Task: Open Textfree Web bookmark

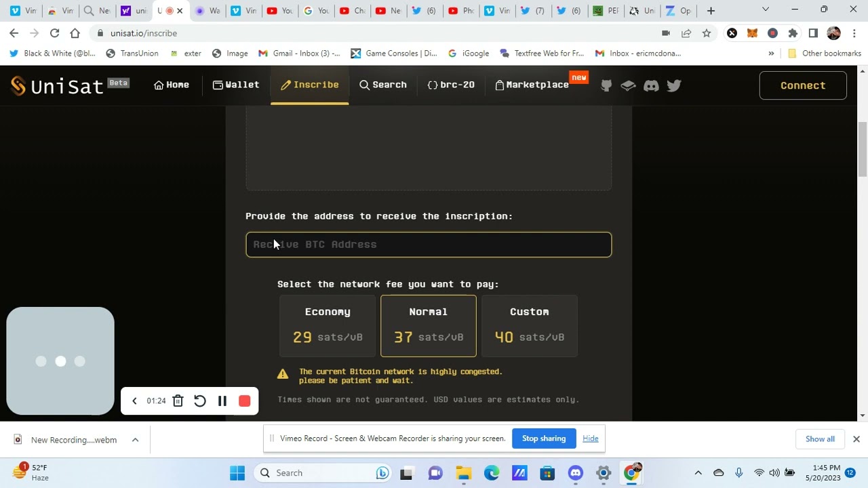Action: coord(542,54)
